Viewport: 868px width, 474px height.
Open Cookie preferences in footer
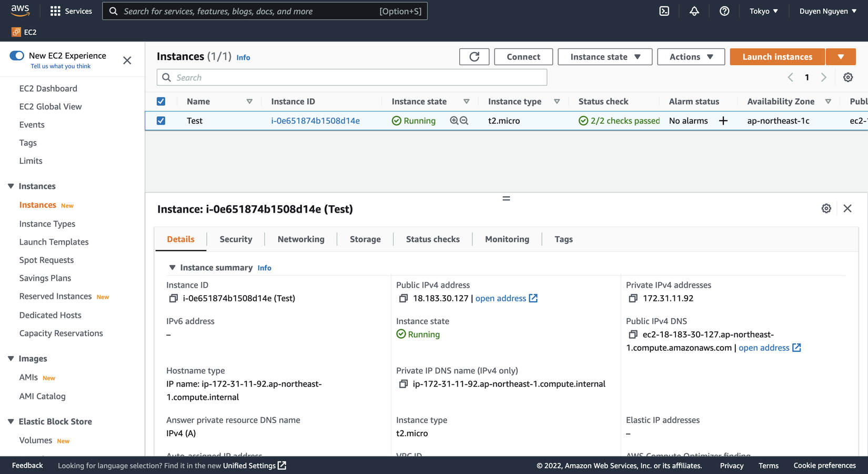824,466
